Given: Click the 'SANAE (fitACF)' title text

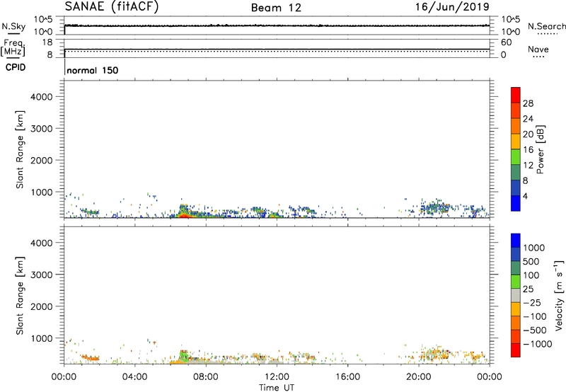Looking at the screenshot, I should click(112, 7).
